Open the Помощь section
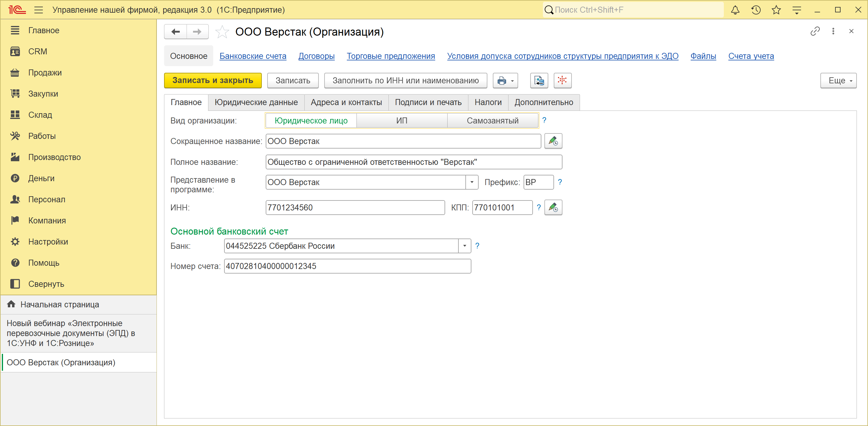Screen dimensions: 868x426 pos(79,263)
